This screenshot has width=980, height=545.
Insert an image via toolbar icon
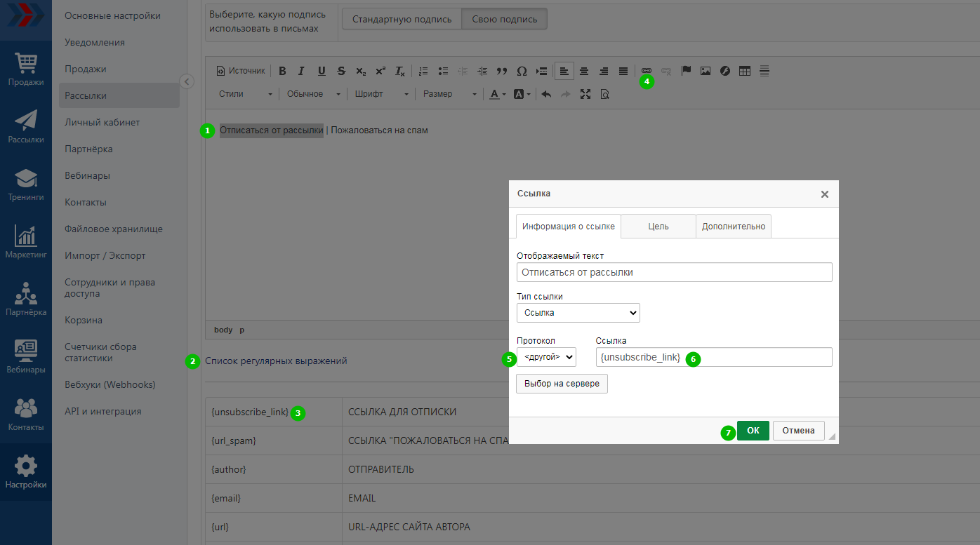[706, 71]
